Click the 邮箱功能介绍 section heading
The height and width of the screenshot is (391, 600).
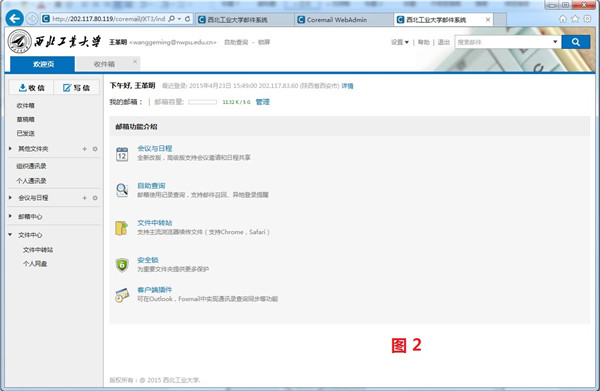pos(136,127)
